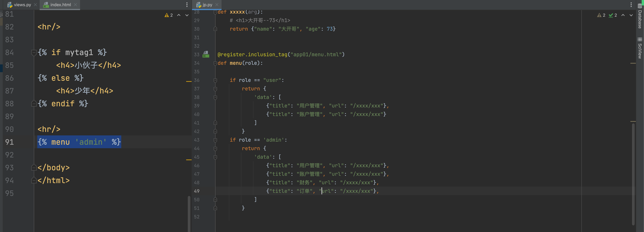The width and height of the screenshot is (644, 232).
Task: Click warnings indicator in jp.py editor
Action: click(x=601, y=15)
